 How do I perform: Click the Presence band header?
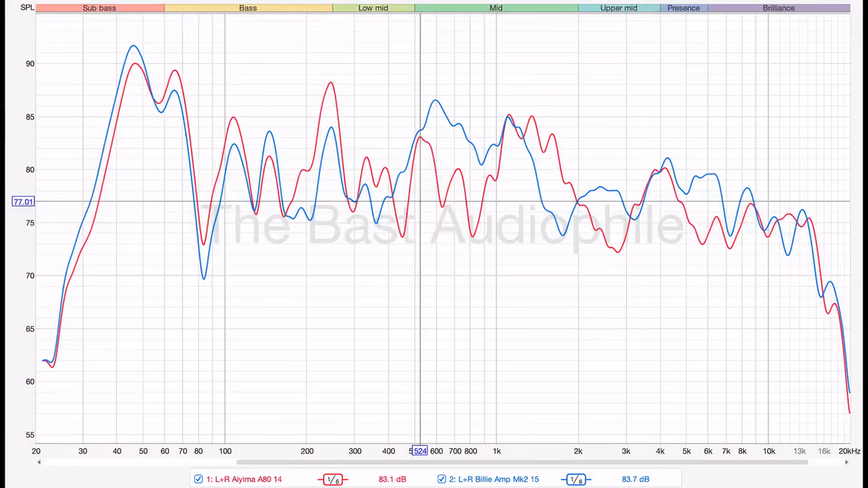point(683,8)
